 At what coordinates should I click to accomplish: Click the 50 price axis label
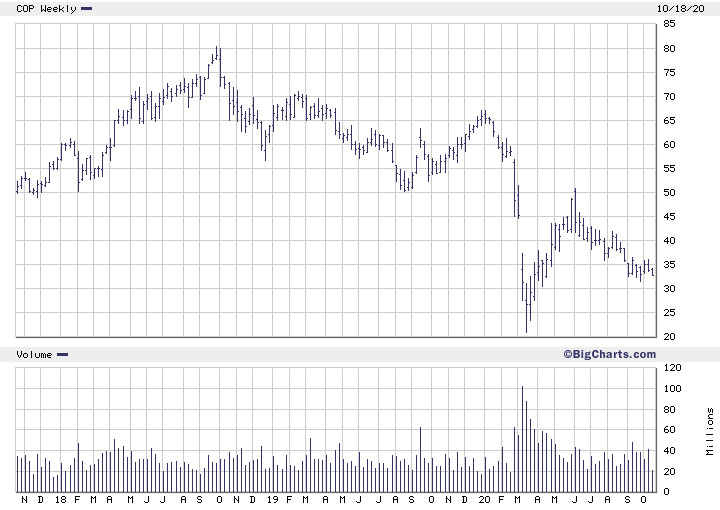(x=669, y=192)
